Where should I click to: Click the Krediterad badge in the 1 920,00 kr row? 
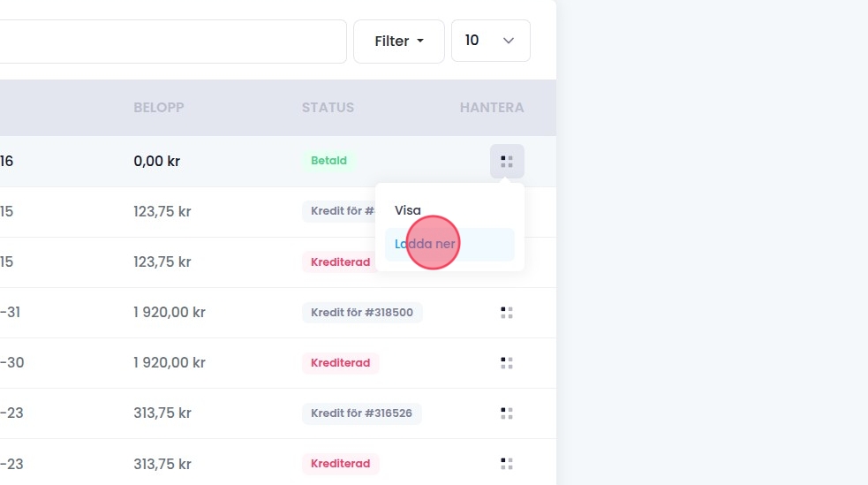click(x=340, y=363)
